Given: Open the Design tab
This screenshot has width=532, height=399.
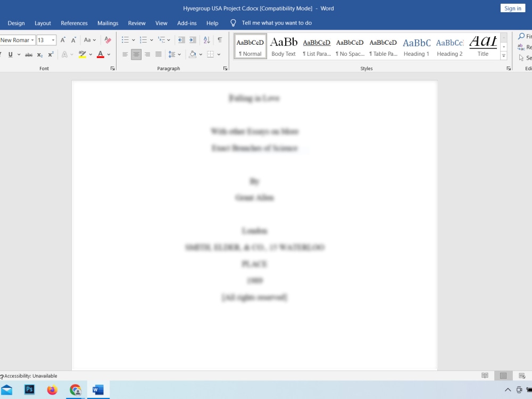Looking at the screenshot, I should [x=16, y=23].
